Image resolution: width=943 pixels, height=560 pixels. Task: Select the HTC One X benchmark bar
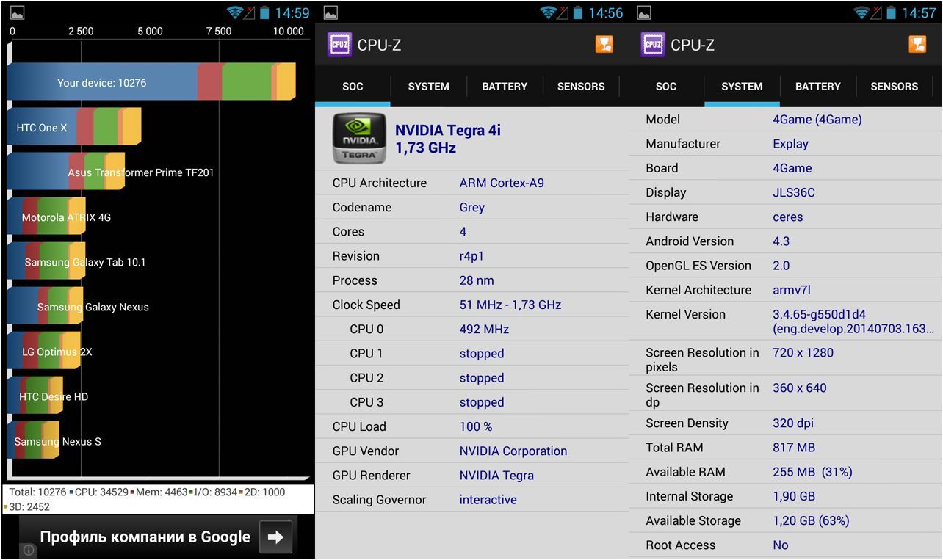73,128
